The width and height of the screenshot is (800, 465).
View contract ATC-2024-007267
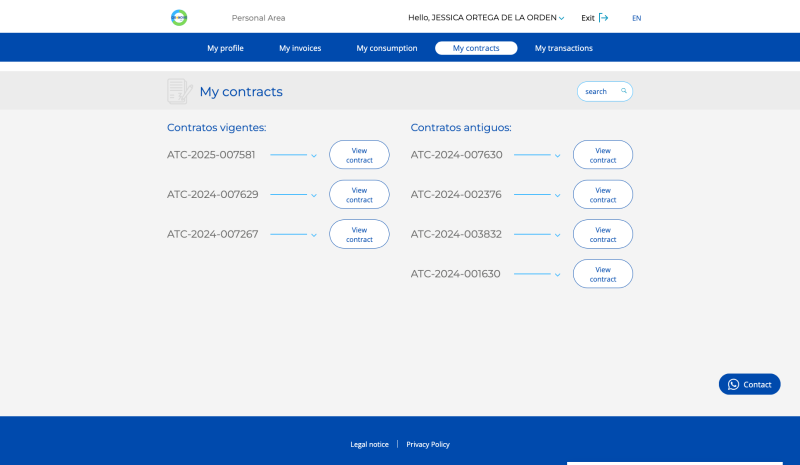click(359, 234)
